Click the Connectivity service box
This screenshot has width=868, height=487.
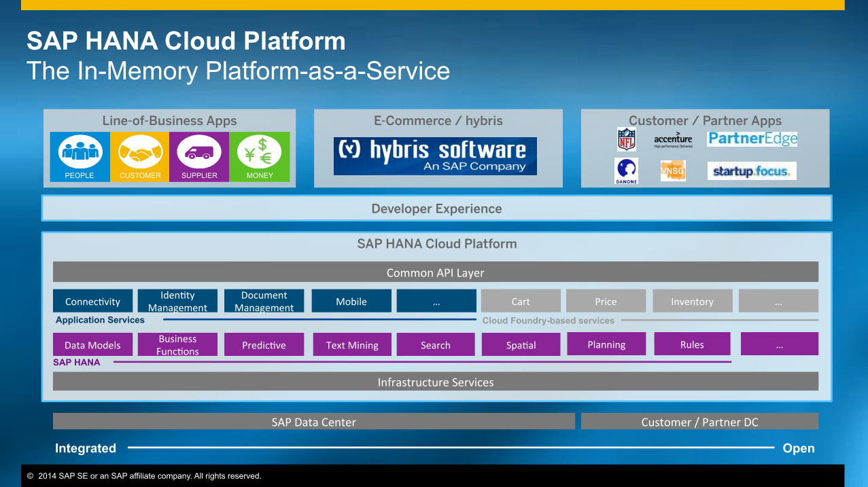pos(92,301)
